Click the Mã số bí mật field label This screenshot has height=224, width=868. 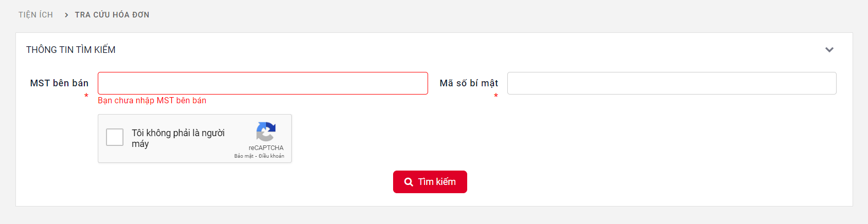click(x=469, y=83)
